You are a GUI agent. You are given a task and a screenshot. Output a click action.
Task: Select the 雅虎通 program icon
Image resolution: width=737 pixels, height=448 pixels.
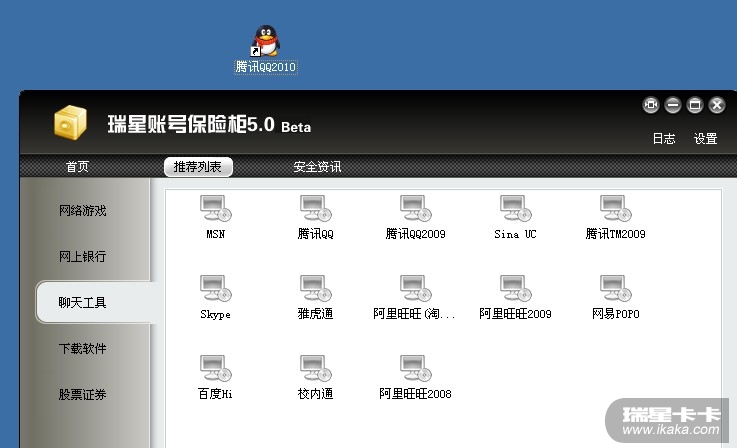pos(315,288)
